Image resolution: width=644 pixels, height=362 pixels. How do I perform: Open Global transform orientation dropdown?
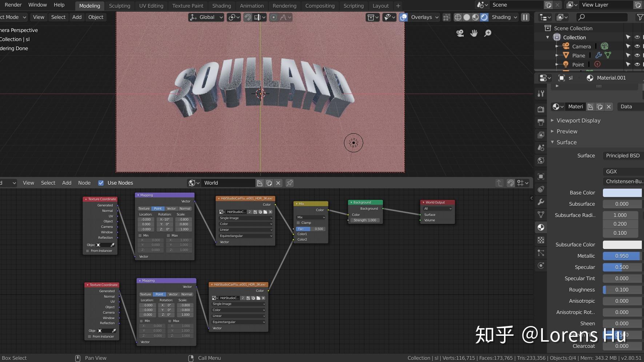tap(206, 17)
